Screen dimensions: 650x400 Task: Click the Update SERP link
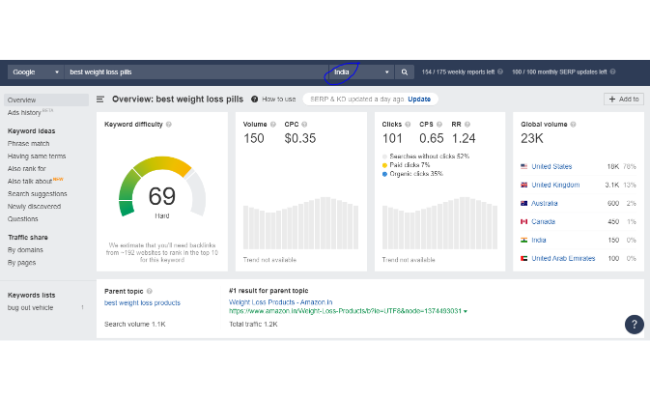[x=419, y=99]
